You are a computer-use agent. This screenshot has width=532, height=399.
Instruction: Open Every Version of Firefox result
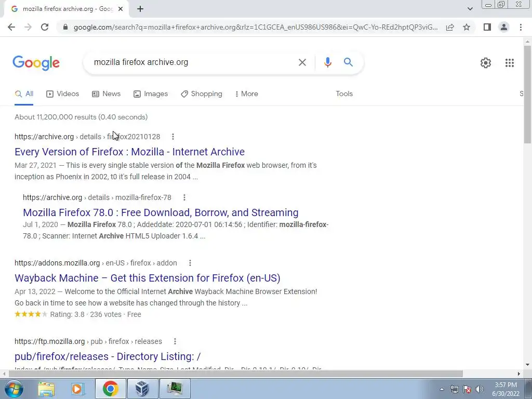click(x=129, y=152)
